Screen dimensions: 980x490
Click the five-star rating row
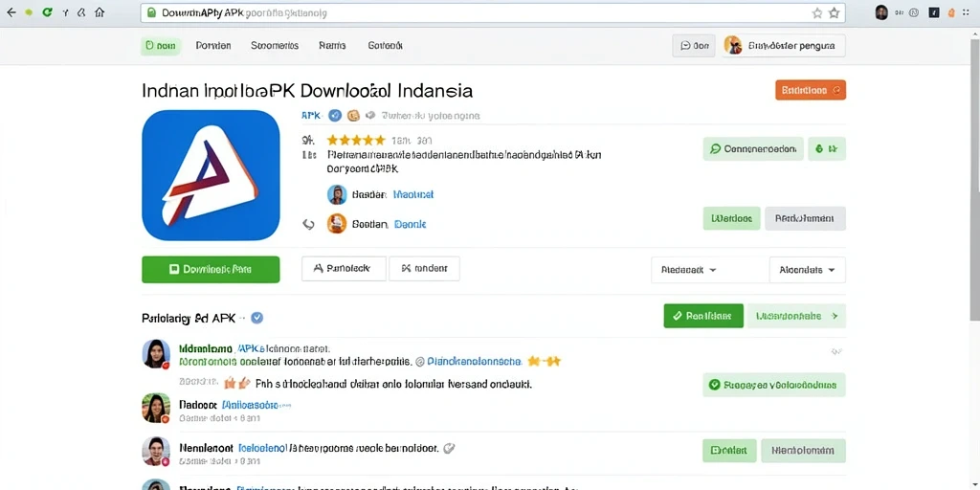(x=356, y=140)
